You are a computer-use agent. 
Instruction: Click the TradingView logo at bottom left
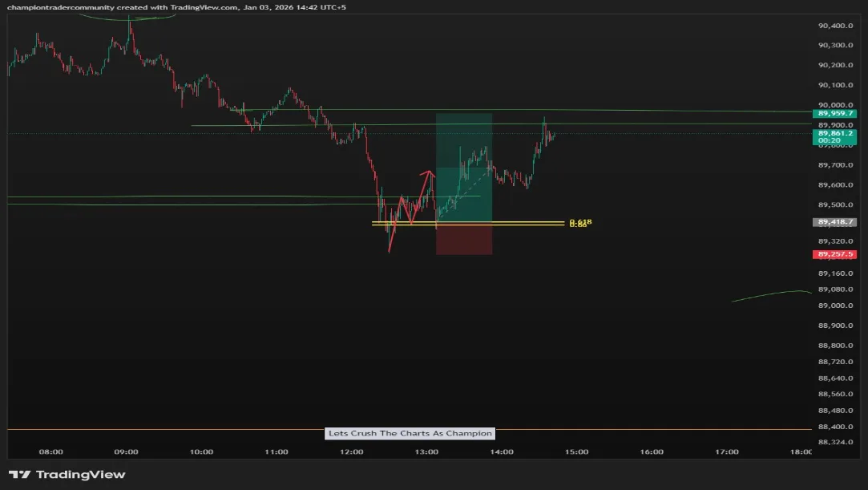[67, 474]
